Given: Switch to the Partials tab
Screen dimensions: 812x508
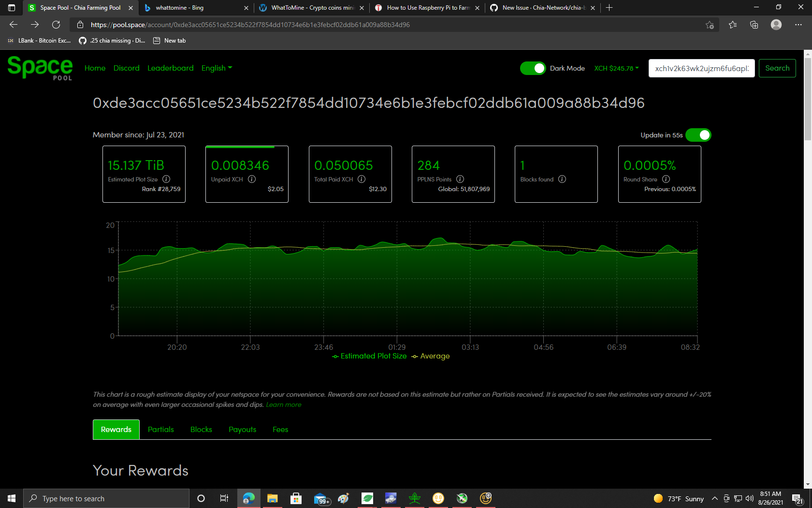Looking at the screenshot, I should pos(161,430).
